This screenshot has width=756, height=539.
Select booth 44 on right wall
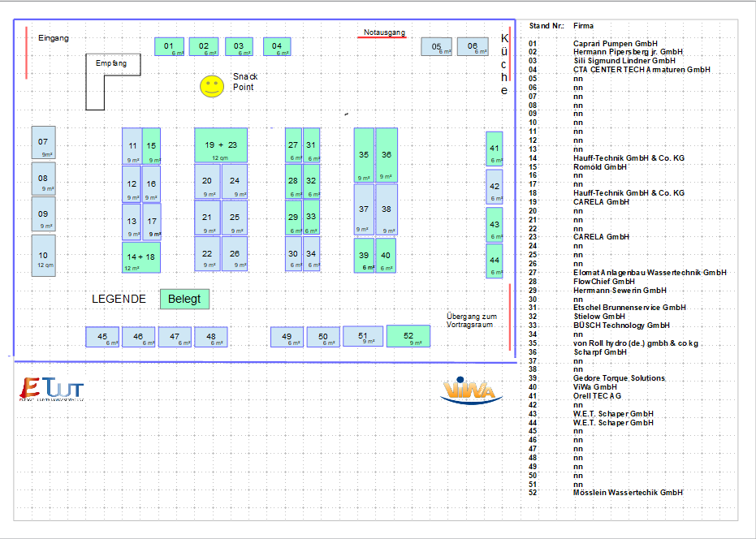pyautogui.click(x=495, y=261)
